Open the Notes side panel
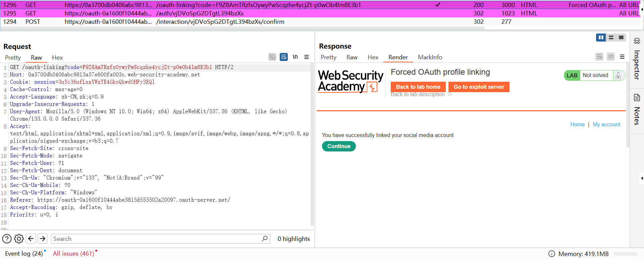This screenshot has width=644, height=259. point(637,111)
